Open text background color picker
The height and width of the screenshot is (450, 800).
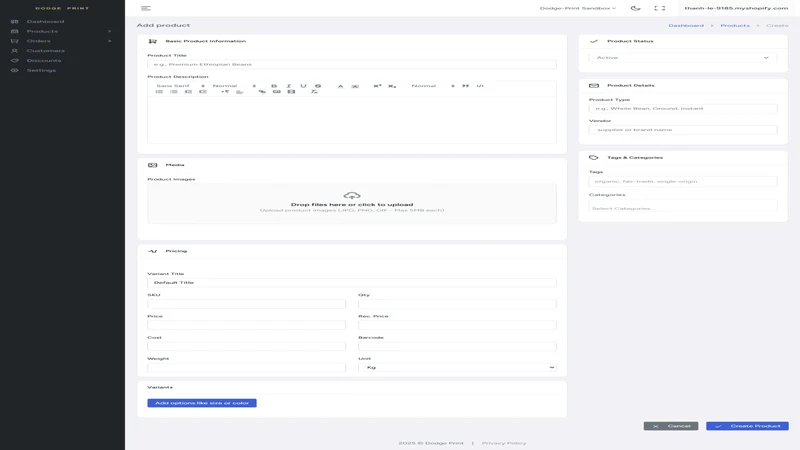[355, 86]
